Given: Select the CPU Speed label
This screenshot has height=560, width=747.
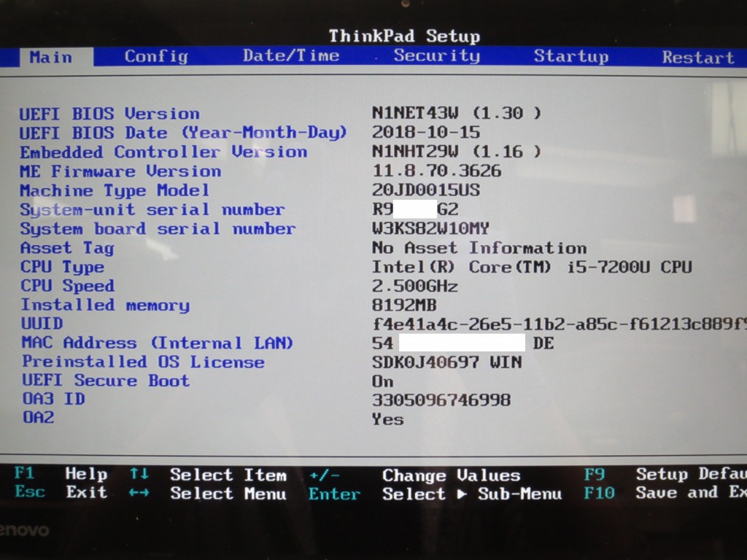Looking at the screenshot, I should tap(67, 286).
